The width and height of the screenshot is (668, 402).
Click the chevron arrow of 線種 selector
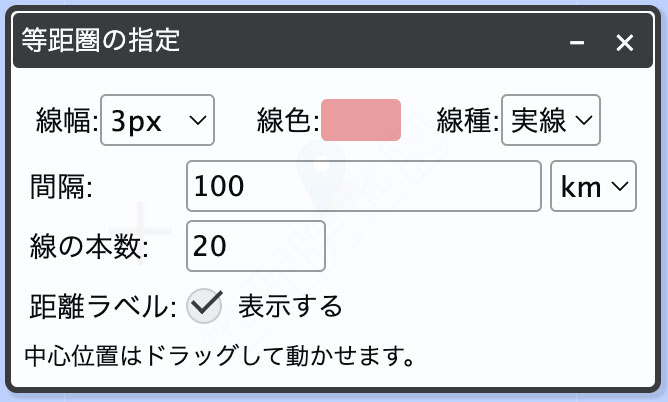[584, 120]
